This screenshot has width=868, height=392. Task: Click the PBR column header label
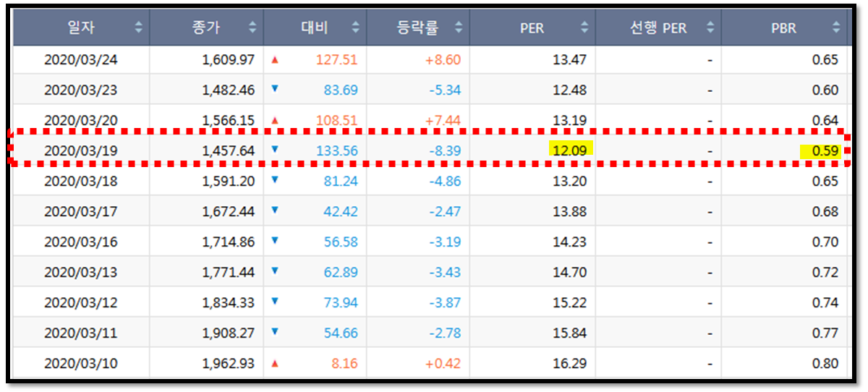click(783, 28)
